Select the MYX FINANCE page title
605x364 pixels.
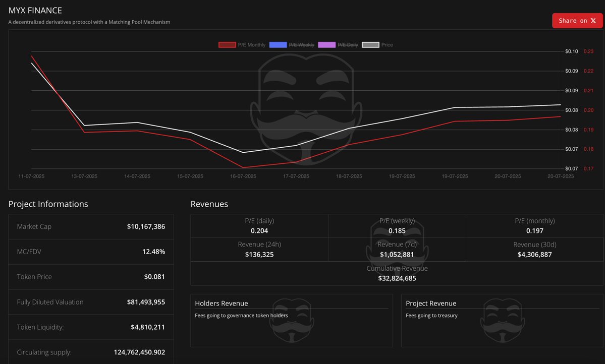click(35, 11)
